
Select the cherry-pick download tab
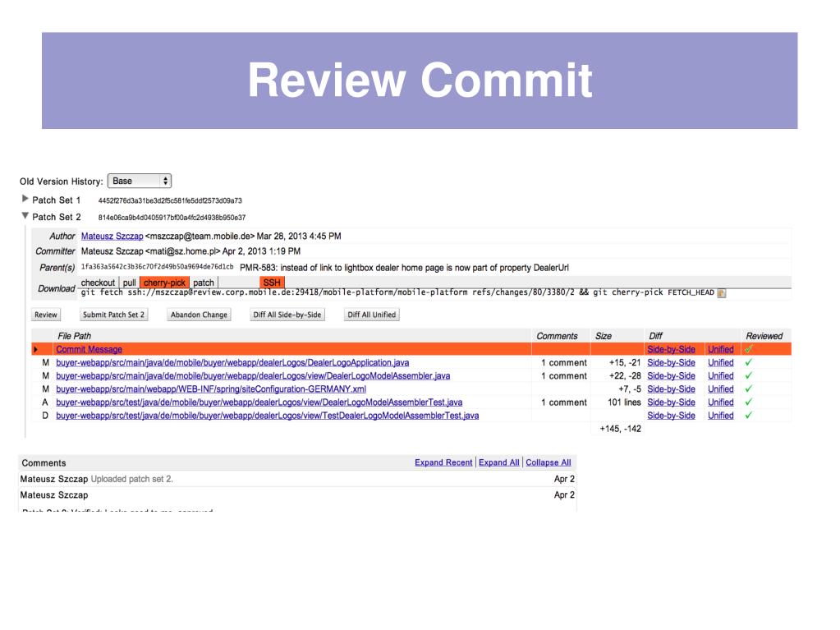click(164, 283)
